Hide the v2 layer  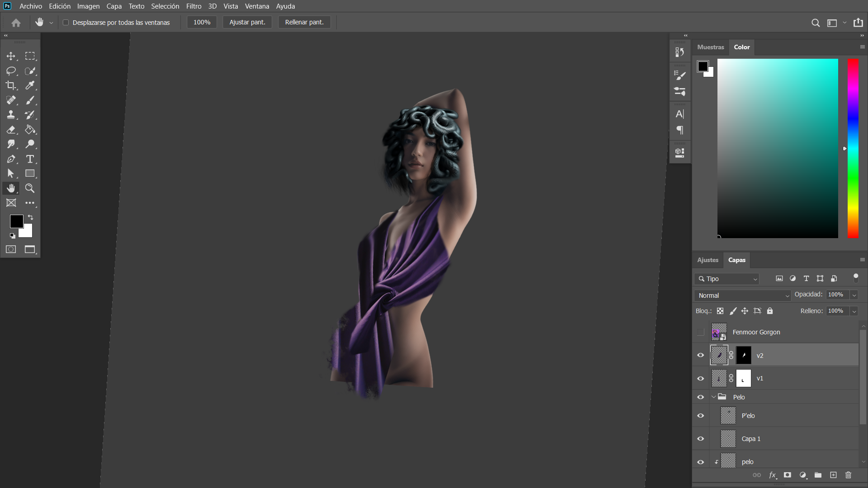[x=701, y=355]
